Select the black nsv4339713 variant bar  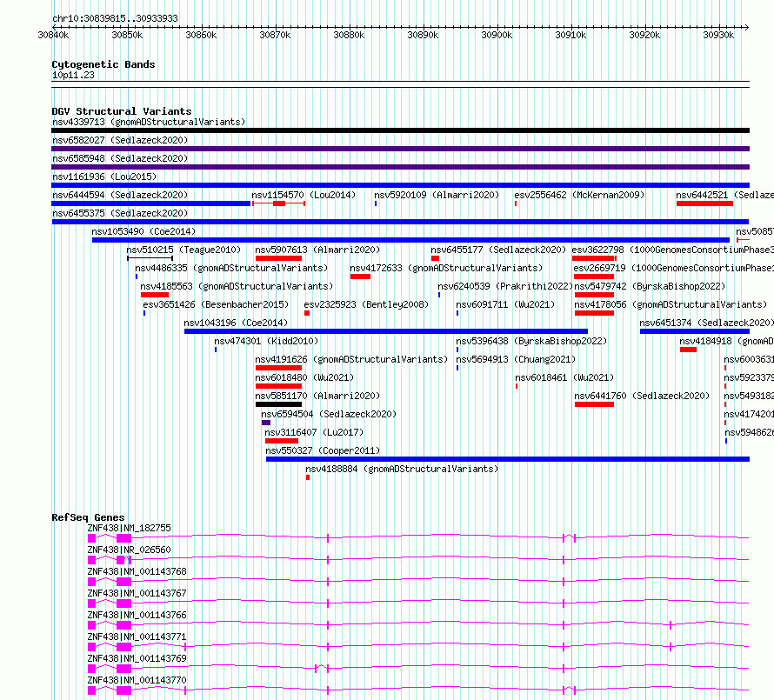tap(400, 130)
